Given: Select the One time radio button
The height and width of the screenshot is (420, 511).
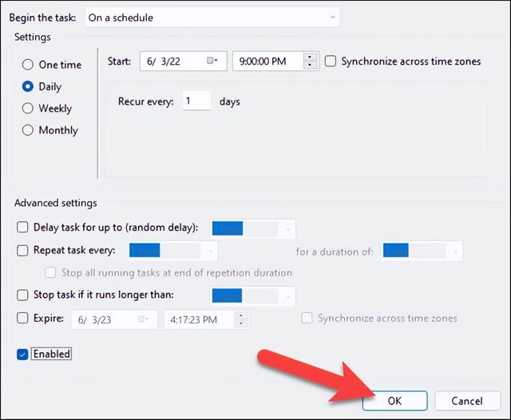Looking at the screenshot, I should (28, 65).
